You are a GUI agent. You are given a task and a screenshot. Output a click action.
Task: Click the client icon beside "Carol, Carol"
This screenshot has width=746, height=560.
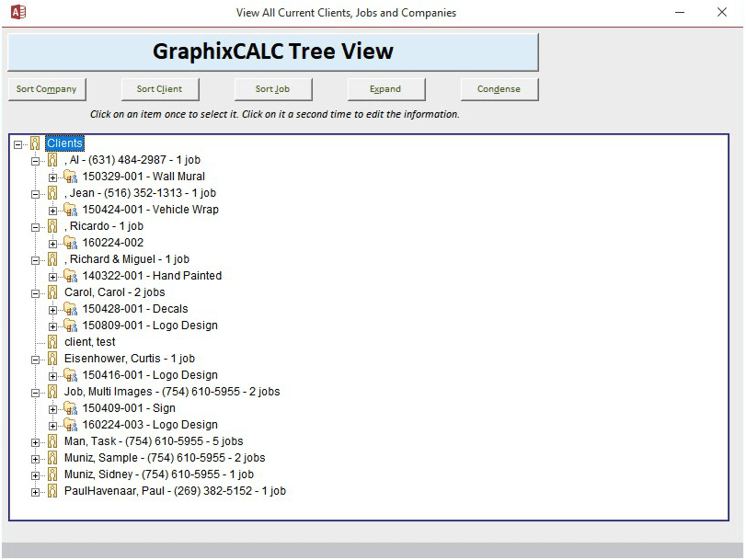tap(51, 291)
